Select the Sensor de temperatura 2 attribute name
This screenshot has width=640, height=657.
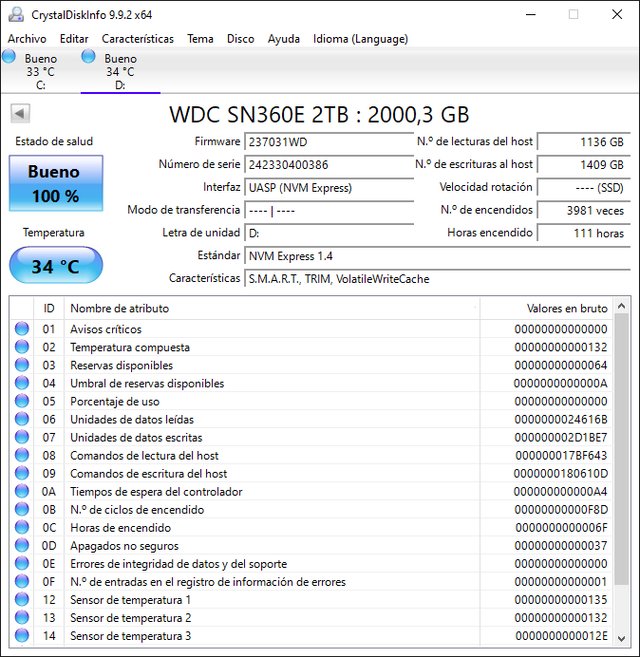130,618
